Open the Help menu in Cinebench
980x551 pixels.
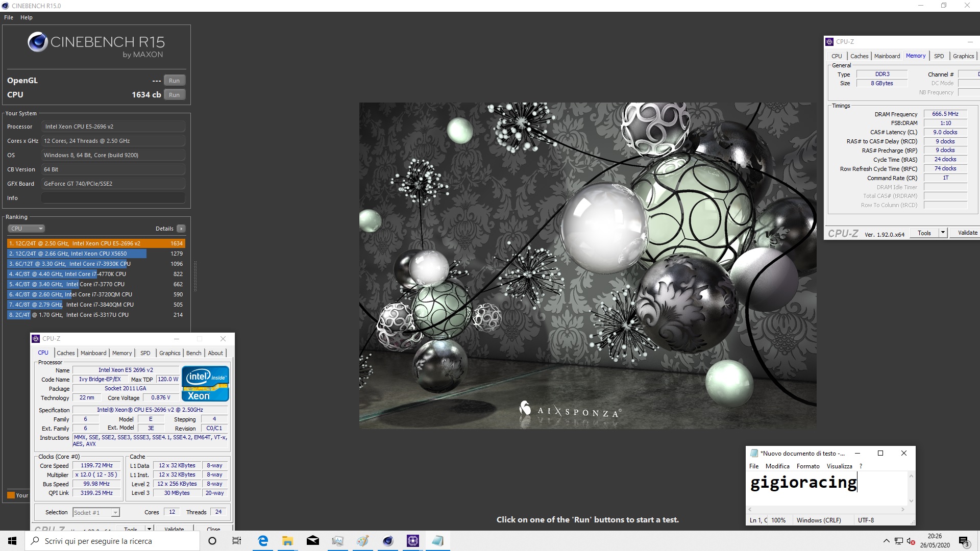27,17
